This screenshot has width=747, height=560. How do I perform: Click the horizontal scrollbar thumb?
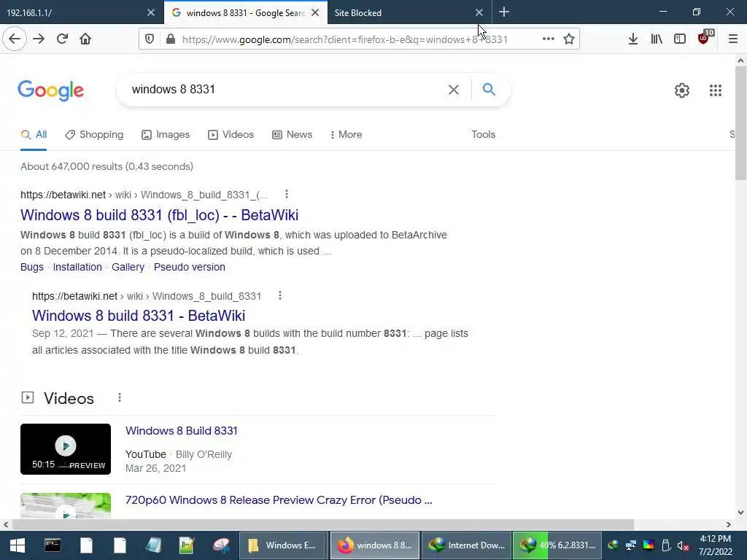323,524
